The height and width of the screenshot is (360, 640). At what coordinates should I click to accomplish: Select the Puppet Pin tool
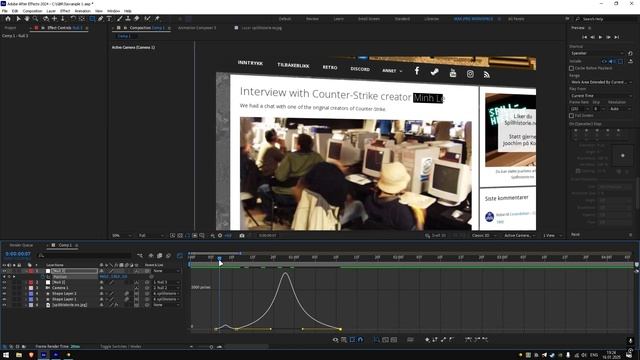(x=157, y=19)
